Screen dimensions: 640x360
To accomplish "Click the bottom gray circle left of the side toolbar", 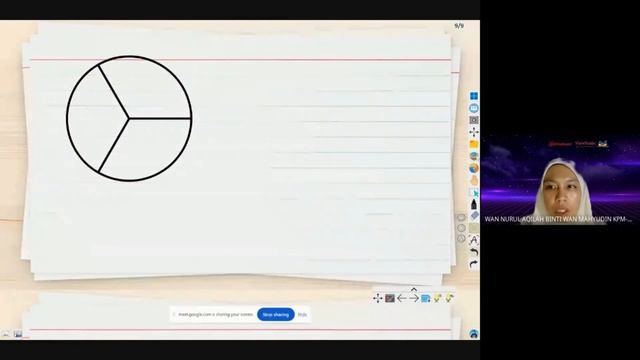I will click(461, 238).
